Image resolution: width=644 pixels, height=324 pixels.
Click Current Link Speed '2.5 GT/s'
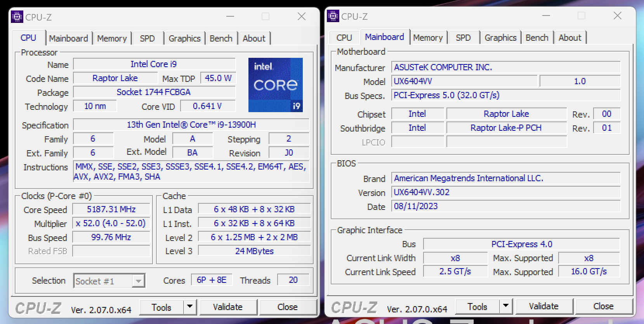coord(455,271)
